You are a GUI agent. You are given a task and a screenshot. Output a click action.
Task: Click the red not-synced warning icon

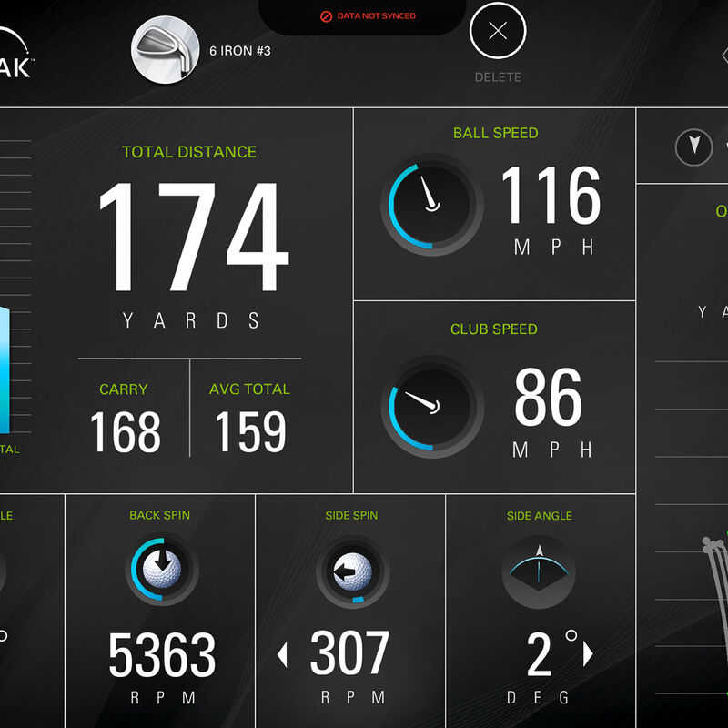(326, 17)
